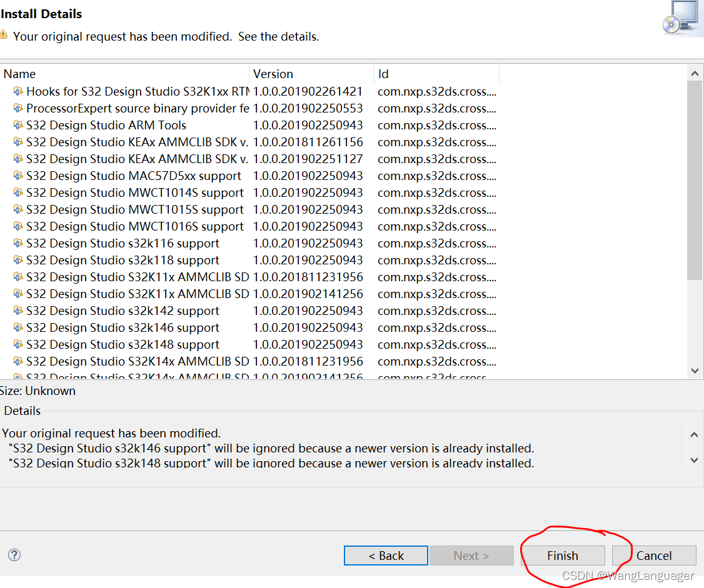Click version 1.0.0.201902261421 cell
Image resolution: width=704 pixels, height=588 pixels.
[x=308, y=92]
